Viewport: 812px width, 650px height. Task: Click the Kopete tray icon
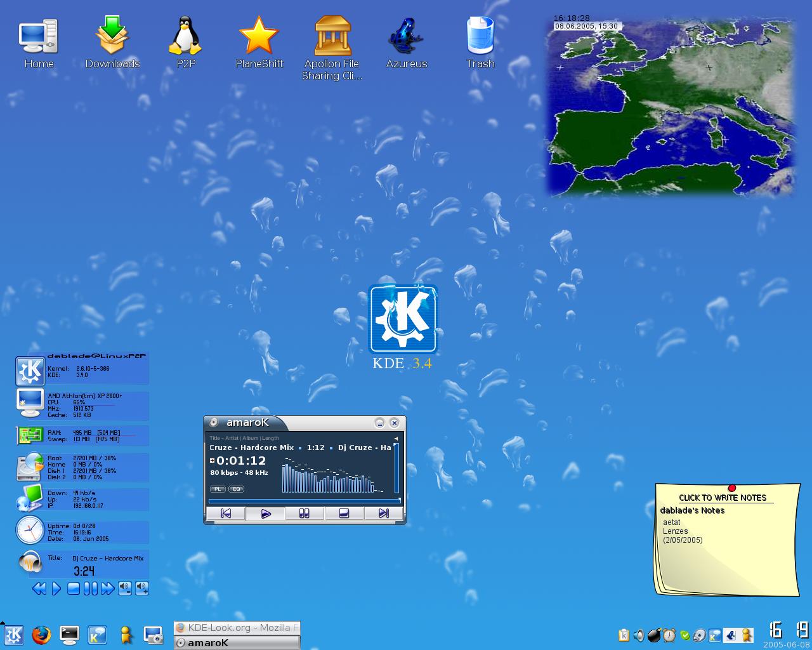[715, 635]
